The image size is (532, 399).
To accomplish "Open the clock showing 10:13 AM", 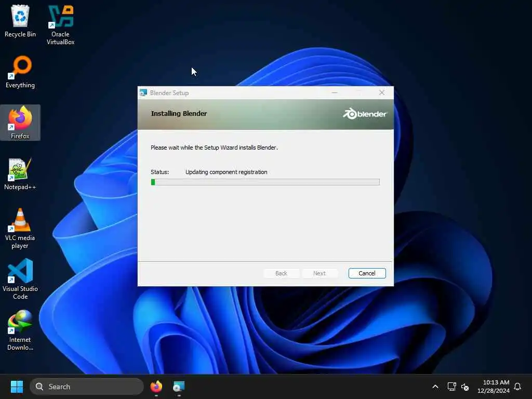I will (494, 387).
